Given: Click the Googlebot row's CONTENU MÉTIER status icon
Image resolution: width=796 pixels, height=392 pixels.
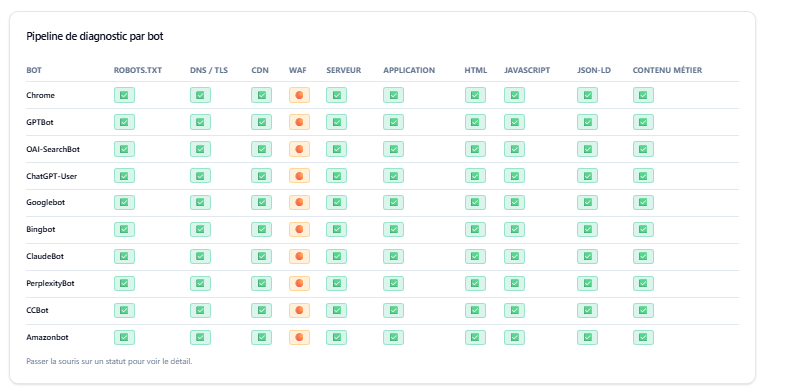Looking at the screenshot, I should point(643,203).
